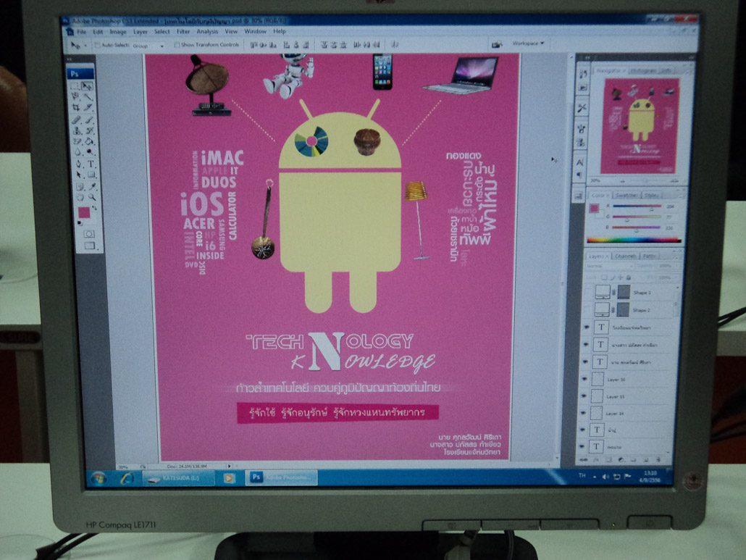Select the Move tool in toolbox
This screenshot has height=560, width=746.
(87, 86)
